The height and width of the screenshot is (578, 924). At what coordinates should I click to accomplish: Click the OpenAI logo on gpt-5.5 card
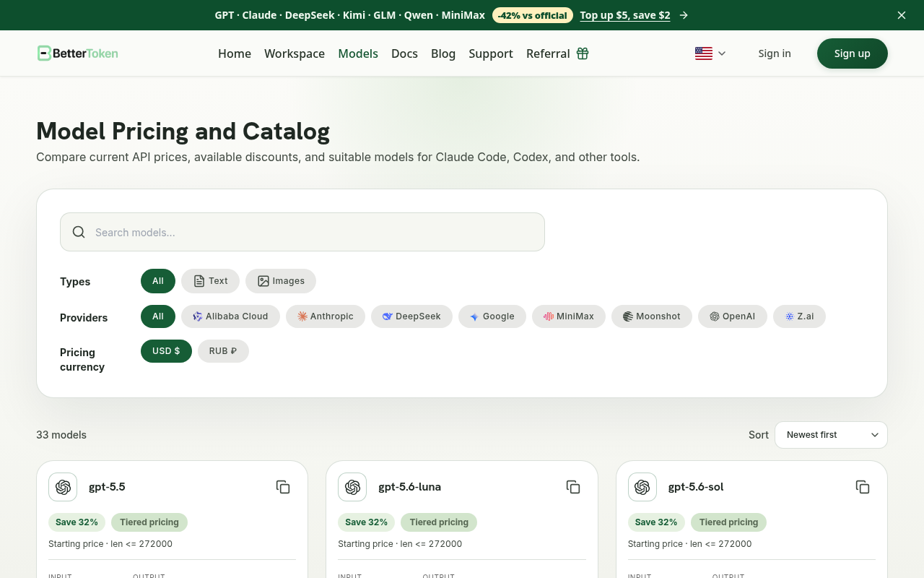[x=63, y=487]
